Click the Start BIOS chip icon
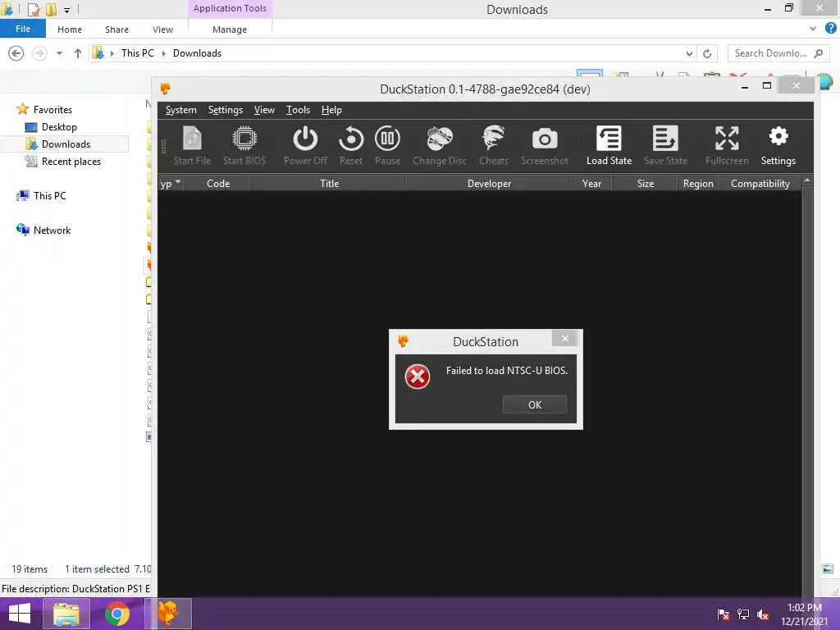840x630 pixels. tap(244, 145)
